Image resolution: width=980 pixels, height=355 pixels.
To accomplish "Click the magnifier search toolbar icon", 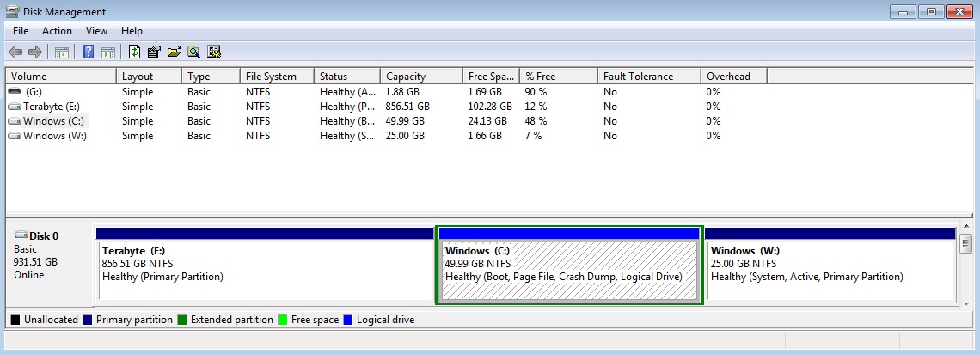I will (x=193, y=52).
